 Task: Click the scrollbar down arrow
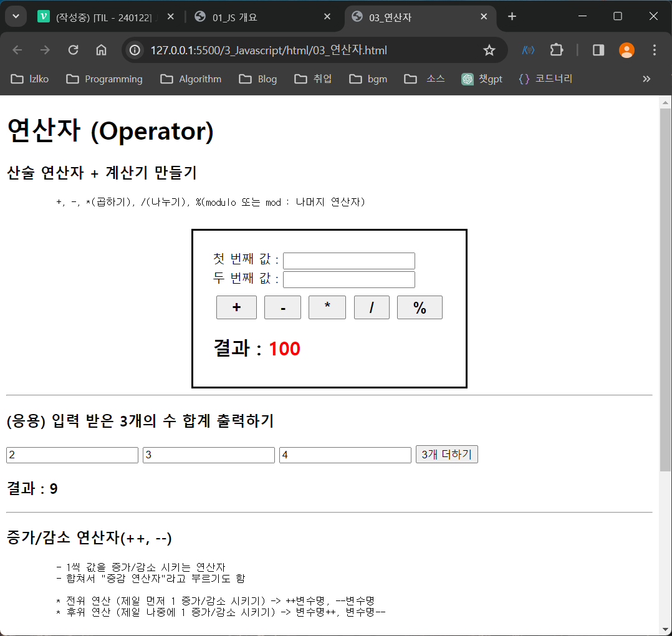(665, 629)
